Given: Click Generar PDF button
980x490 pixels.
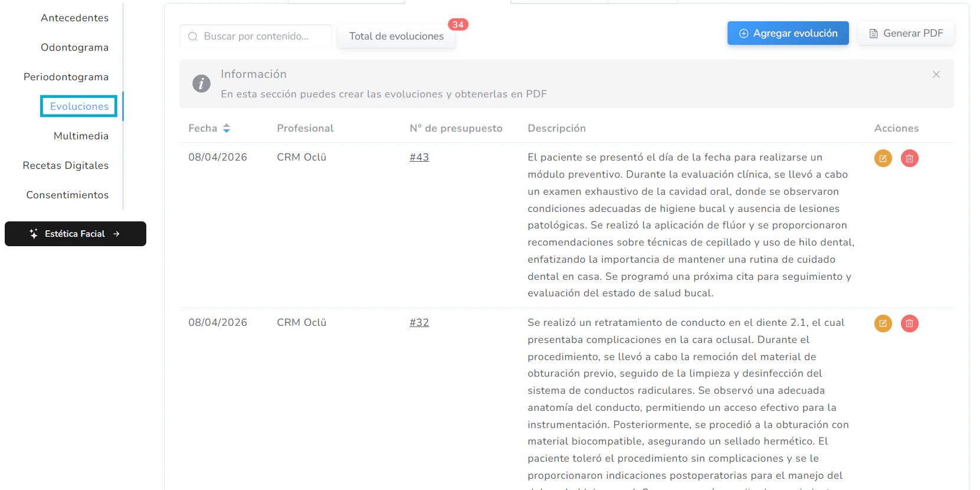Looking at the screenshot, I should 906,33.
